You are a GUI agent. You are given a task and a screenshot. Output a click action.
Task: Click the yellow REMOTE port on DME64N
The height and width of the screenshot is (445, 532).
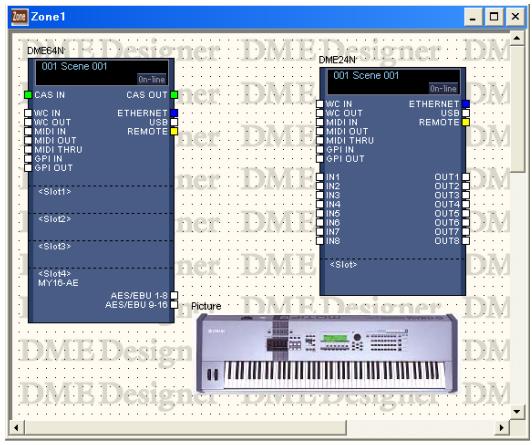point(174,131)
